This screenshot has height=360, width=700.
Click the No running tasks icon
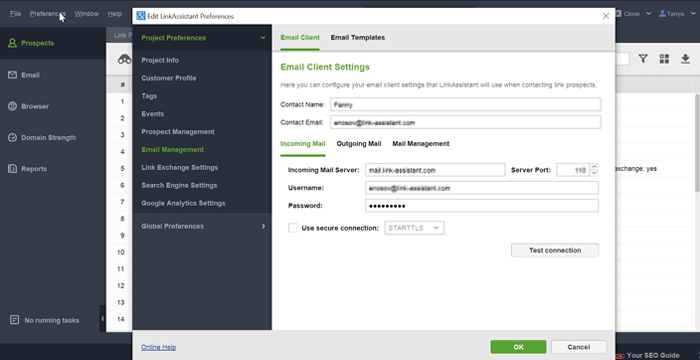[x=14, y=320]
